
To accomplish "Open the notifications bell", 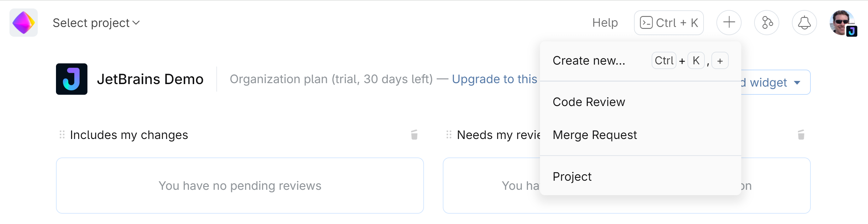I will click(804, 23).
